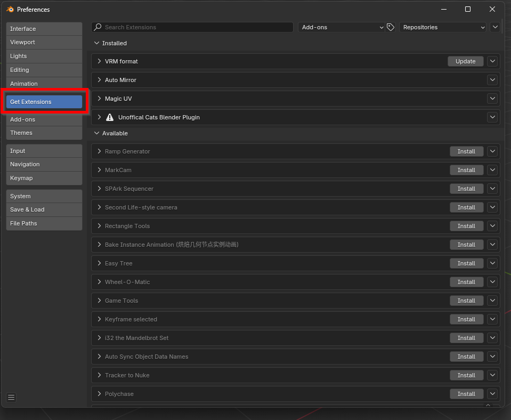The width and height of the screenshot is (511, 420).
Task: Click the Search Extensions field
Action: [x=197, y=27]
